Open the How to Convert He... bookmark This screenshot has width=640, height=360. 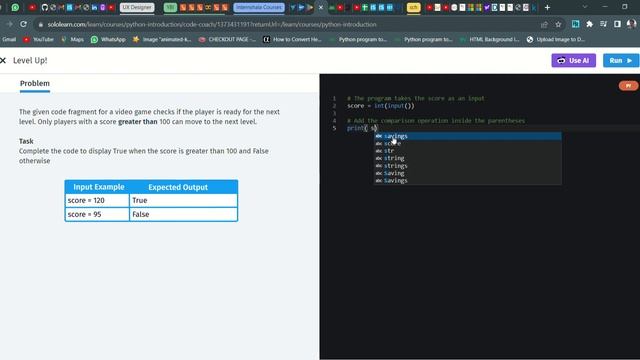pyautogui.click(x=292, y=40)
